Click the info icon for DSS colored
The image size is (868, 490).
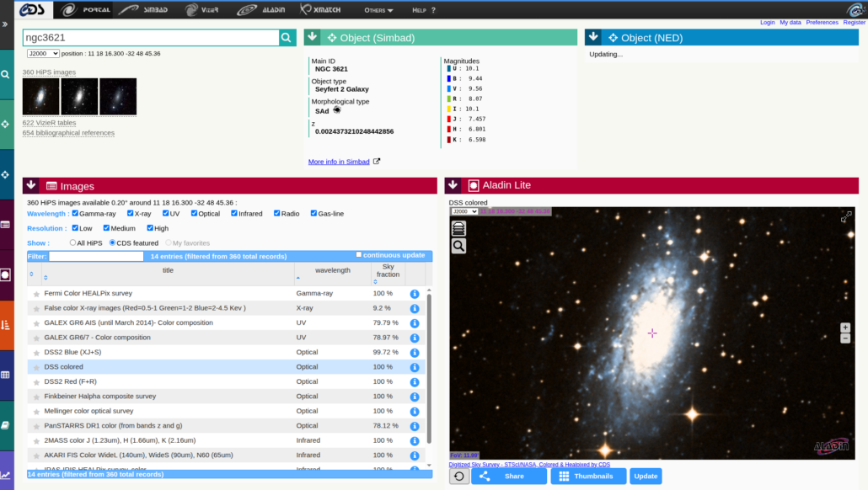(415, 367)
